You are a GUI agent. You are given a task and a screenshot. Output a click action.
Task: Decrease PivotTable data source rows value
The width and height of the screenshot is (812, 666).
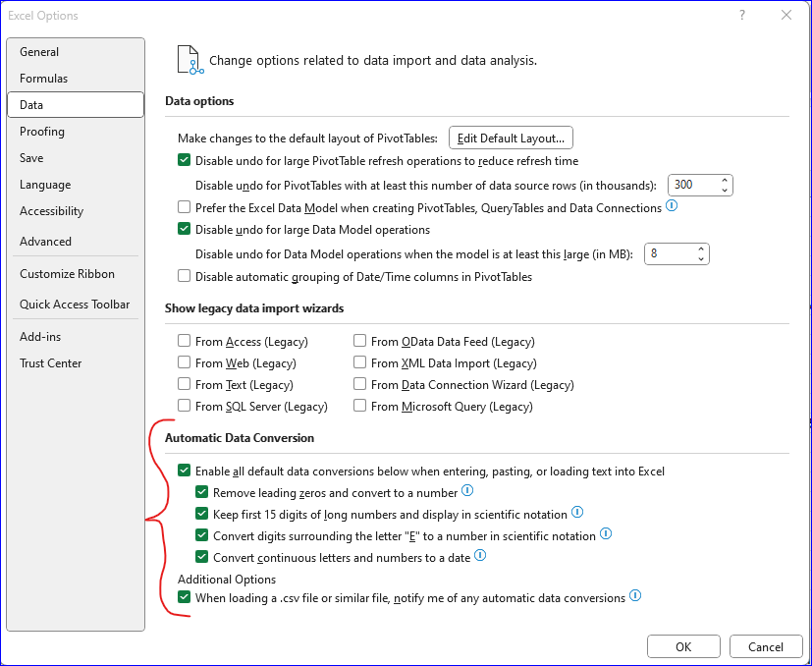pyautogui.click(x=725, y=191)
